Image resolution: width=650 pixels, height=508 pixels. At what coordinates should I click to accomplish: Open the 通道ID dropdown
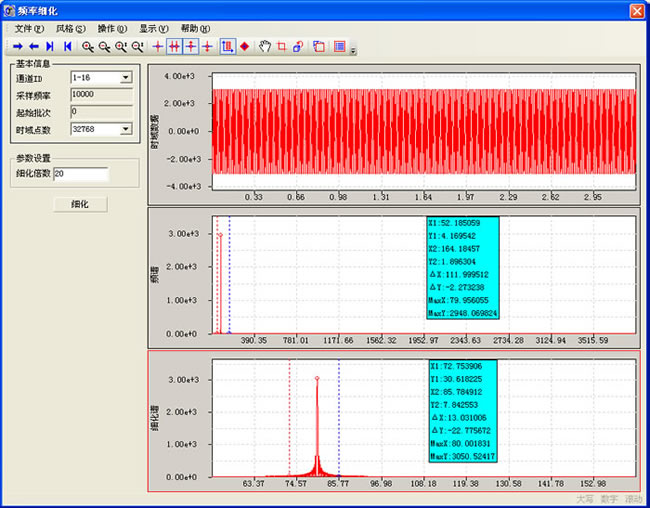point(126,77)
